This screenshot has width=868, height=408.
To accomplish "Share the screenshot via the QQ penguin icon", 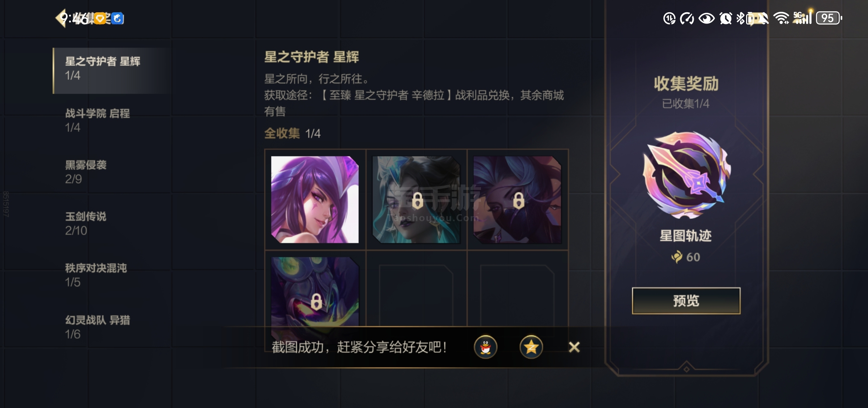I will (486, 347).
